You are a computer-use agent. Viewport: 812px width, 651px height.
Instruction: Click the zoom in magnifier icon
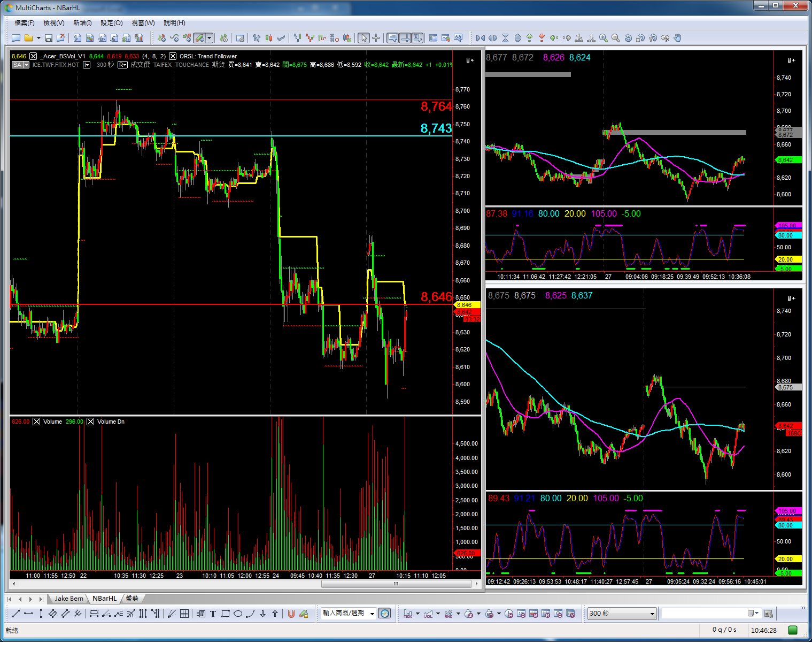click(x=604, y=38)
